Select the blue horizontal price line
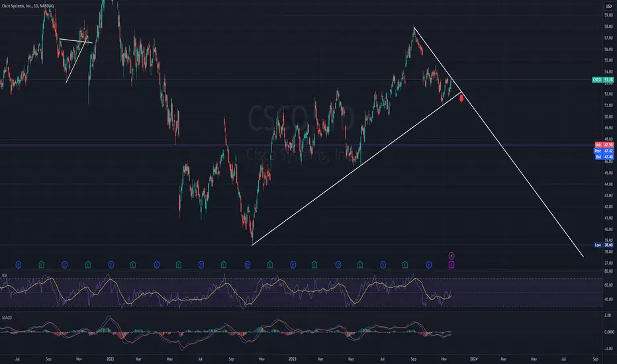This screenshot has width=617, height=364. click(x=297, y=146)
